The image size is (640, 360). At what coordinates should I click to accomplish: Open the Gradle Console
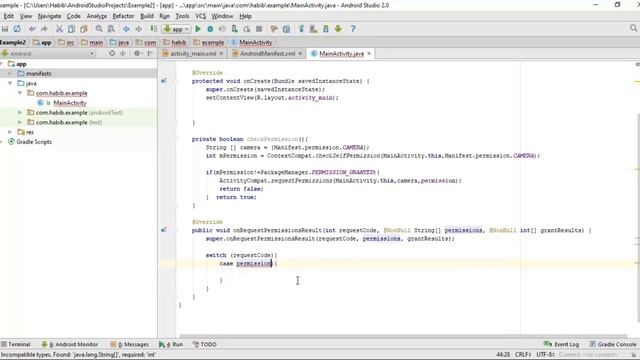[613, 344]
